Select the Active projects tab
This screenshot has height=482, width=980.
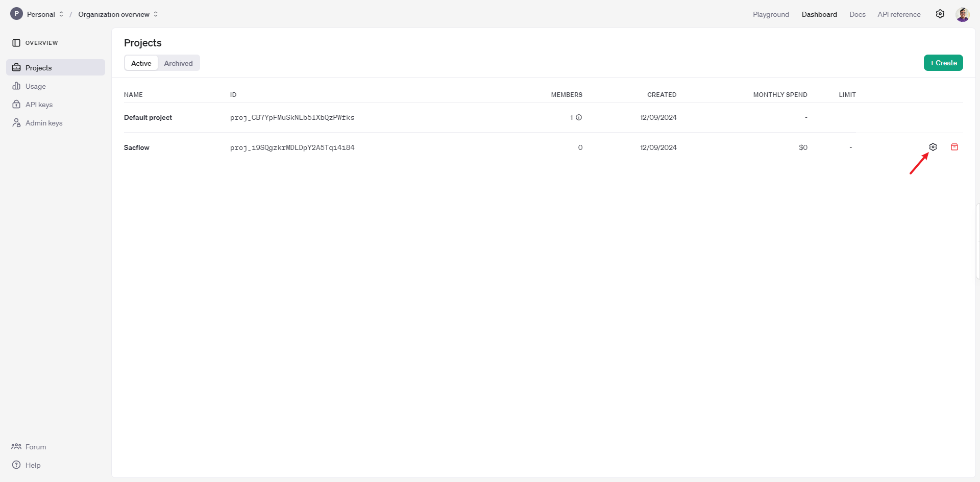click(x=141, y=63)
